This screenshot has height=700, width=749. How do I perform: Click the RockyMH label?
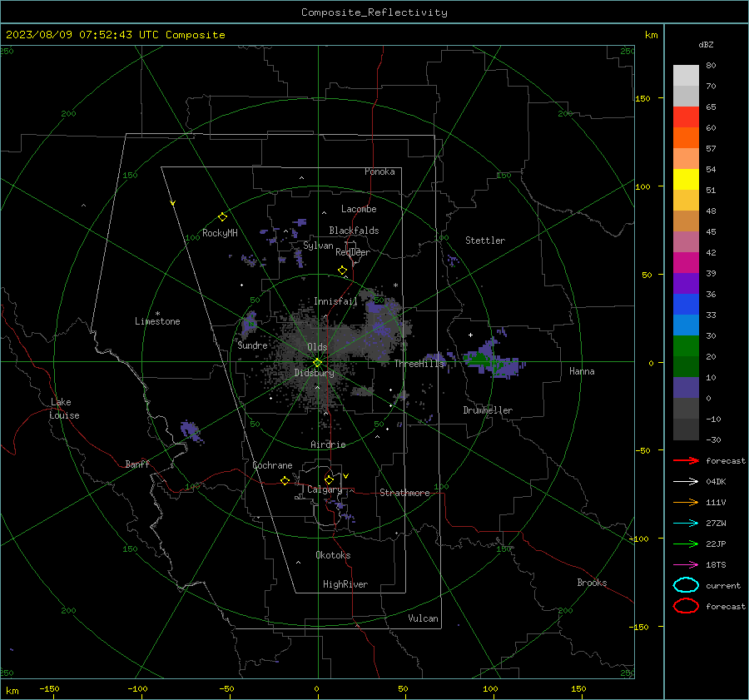(220, 233)
